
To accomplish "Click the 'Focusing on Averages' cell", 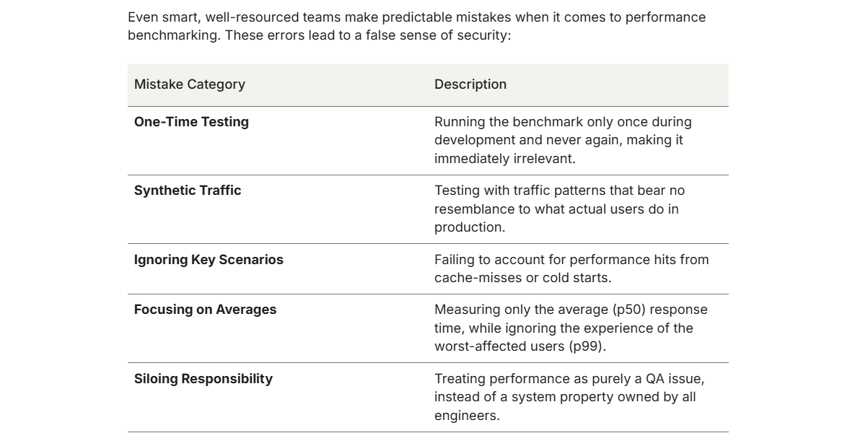I will 205,310.
